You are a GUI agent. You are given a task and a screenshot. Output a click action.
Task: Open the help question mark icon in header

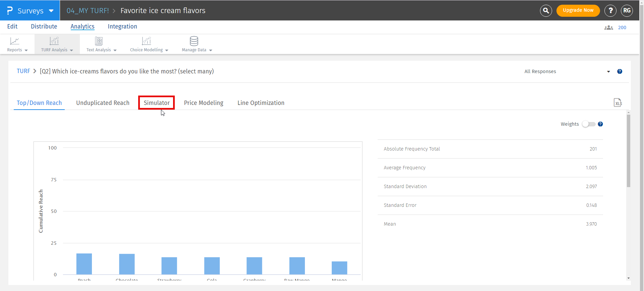[610, 11]
